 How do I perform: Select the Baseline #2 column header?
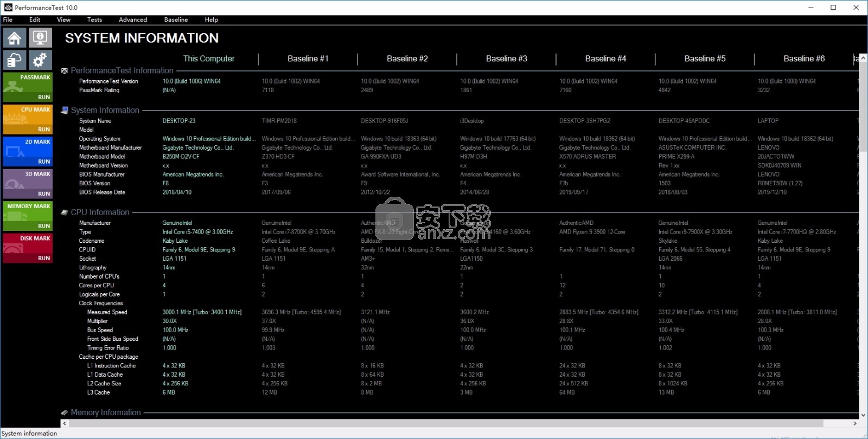pyautogui.click(x=407, y=59)
